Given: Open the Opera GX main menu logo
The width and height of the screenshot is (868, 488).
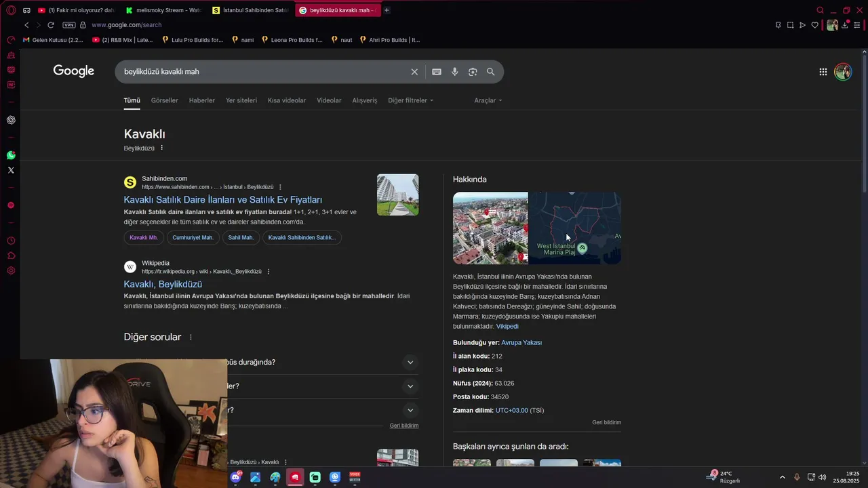Looking at the screenshot, I should [x=11, y=10].
